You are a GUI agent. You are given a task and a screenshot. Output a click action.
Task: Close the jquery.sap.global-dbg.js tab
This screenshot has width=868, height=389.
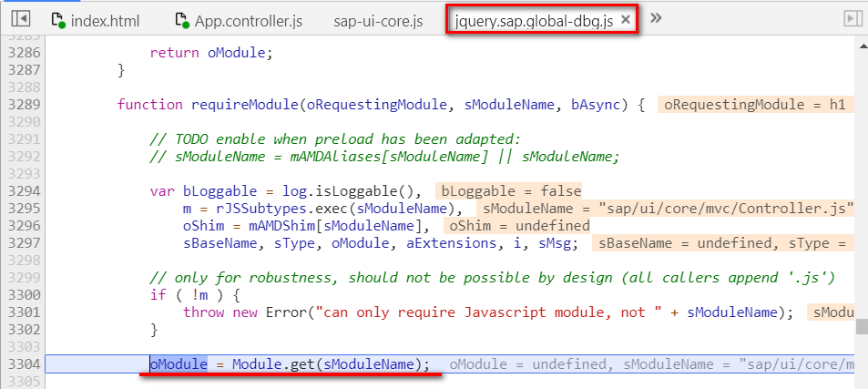(x=626, y=20)
